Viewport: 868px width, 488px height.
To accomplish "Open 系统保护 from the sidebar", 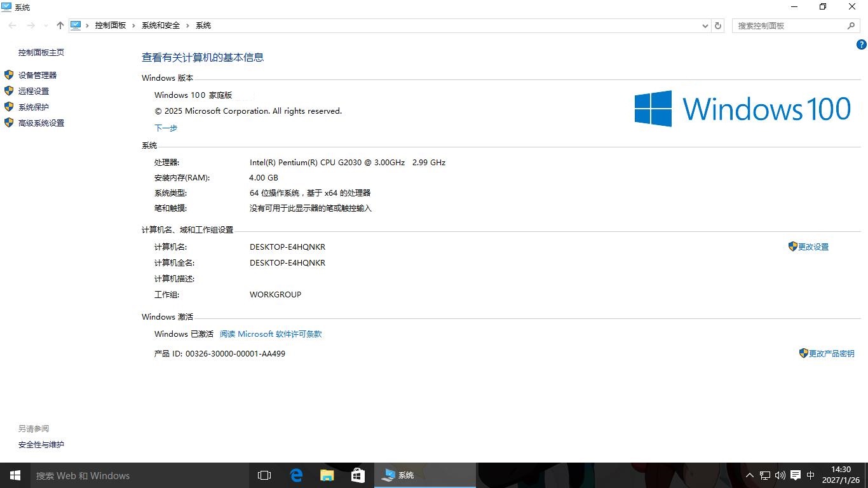I will coord(34,107).
